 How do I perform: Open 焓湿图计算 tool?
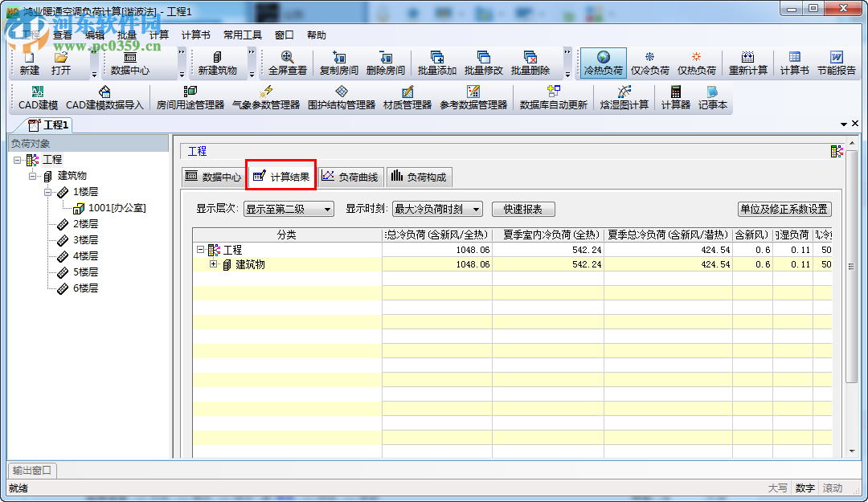tap(624, 98)
